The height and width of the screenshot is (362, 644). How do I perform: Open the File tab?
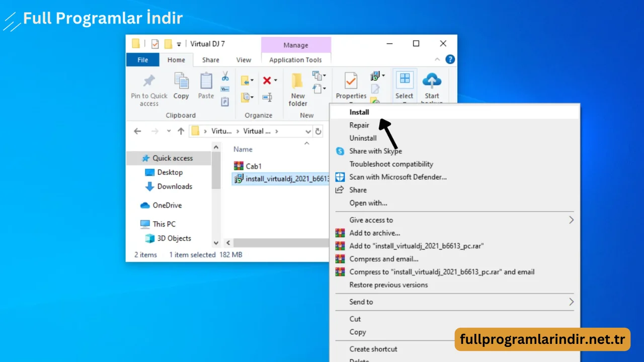[143, 60]
